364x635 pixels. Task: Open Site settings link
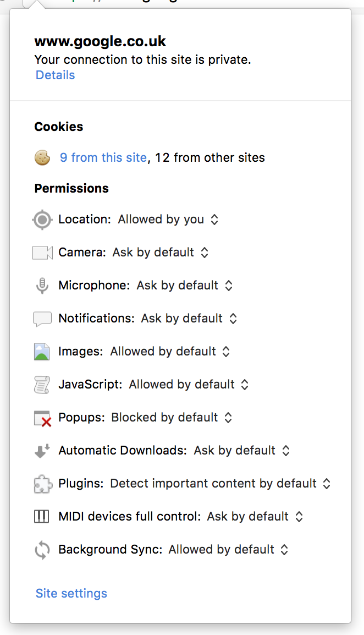click(71, 594)
